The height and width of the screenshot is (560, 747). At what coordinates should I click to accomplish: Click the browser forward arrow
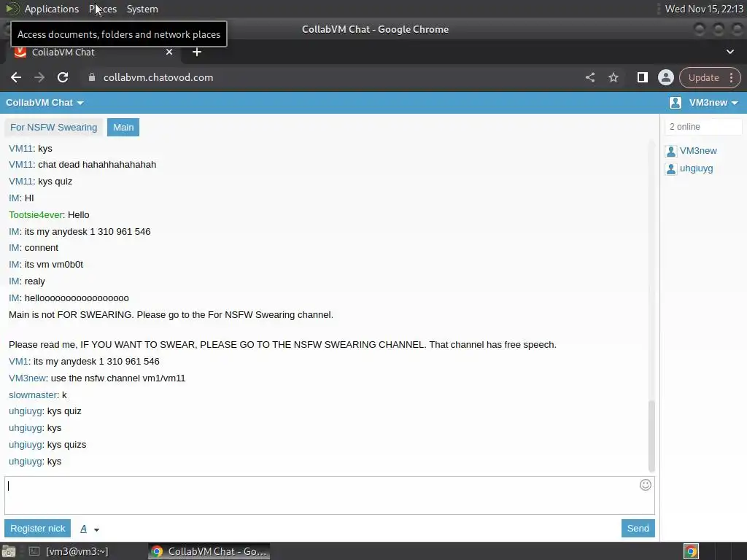39,77
